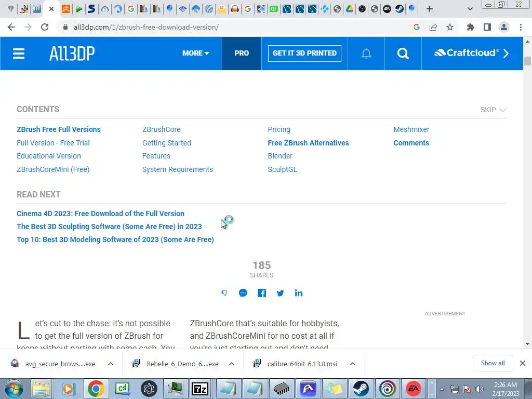Image resolution: width=532 pixels, height=399 pixels.
Task: Jump to Getting Started section
Action: [167, 143]
